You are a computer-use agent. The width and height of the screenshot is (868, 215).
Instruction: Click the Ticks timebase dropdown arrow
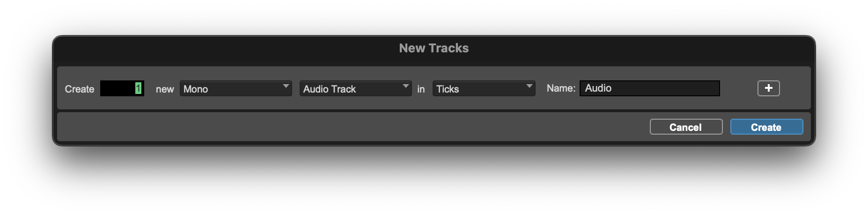(529, 86)
